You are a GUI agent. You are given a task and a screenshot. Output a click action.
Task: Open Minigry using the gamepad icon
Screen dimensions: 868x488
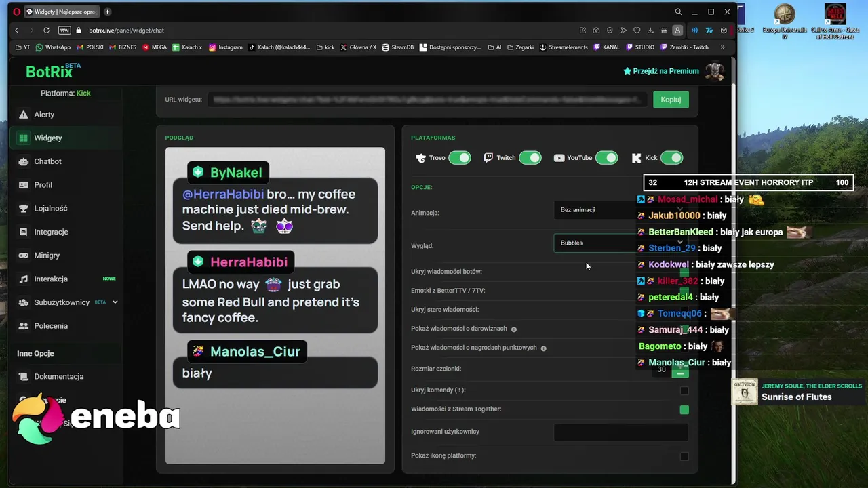pyautogui.click(x=24, y=256)
